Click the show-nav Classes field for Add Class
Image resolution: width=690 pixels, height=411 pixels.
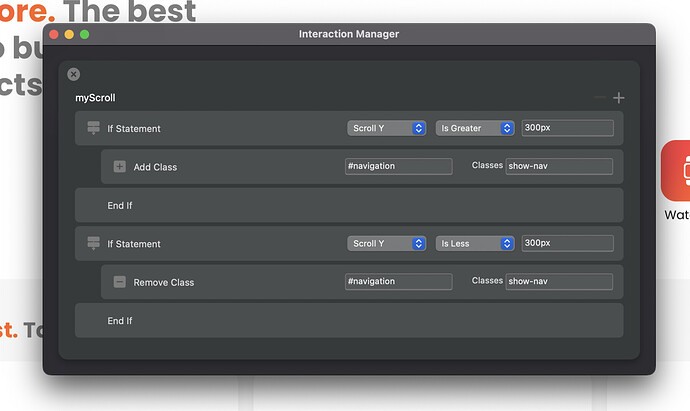(x=558, y=166)
